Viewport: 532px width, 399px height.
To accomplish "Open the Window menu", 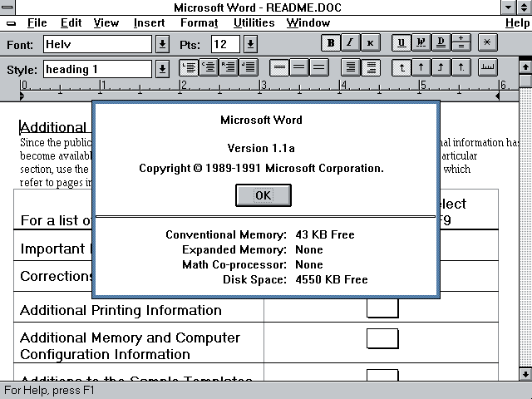I will [x=308, y=22].
